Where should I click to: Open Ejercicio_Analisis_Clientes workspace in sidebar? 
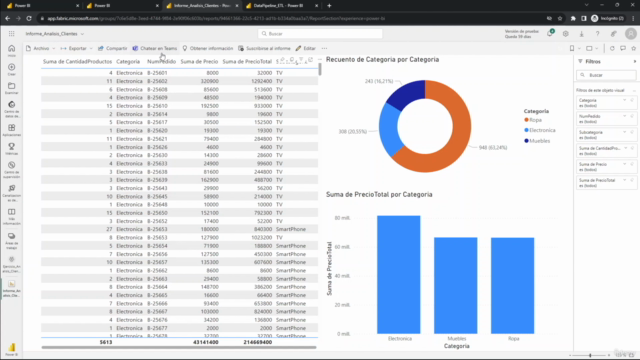[x=11, y=264]
